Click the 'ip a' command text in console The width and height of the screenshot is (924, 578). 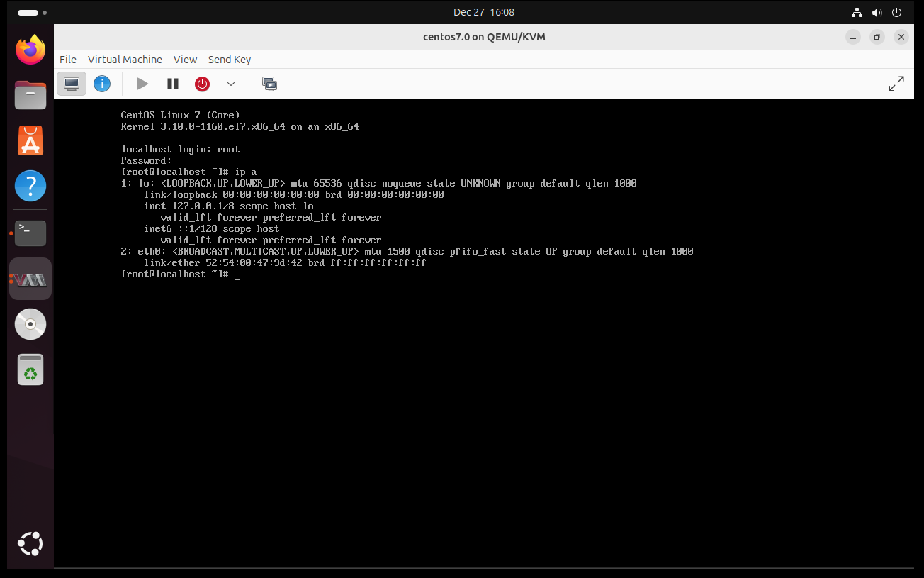click(x=246, y=172)
